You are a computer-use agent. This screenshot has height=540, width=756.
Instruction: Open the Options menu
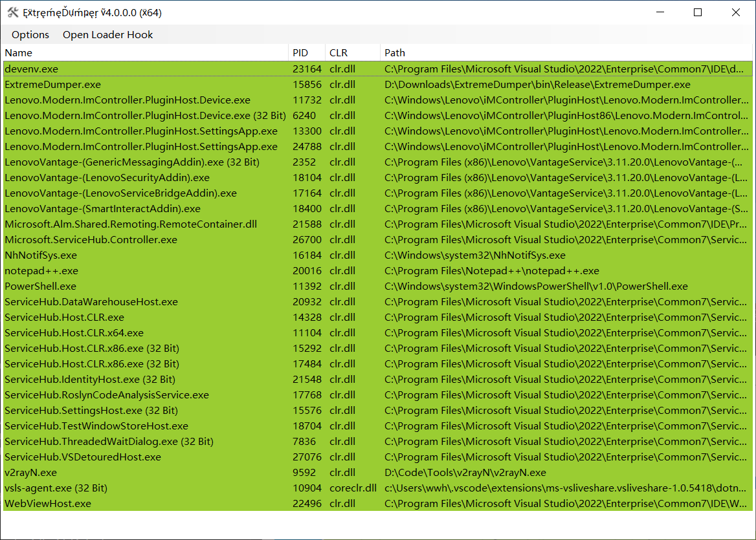point(30,35)
